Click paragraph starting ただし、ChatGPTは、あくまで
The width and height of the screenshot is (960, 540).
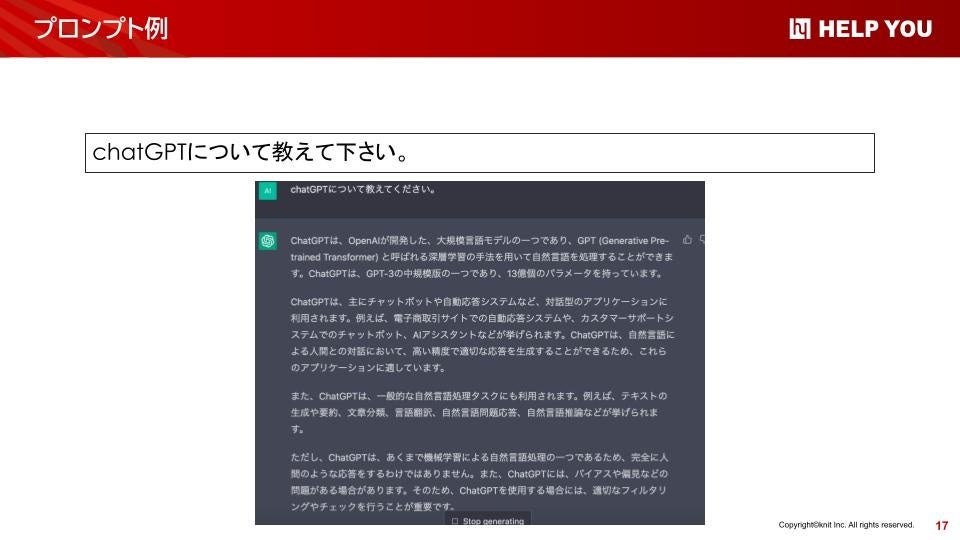[x=479, y=482]
